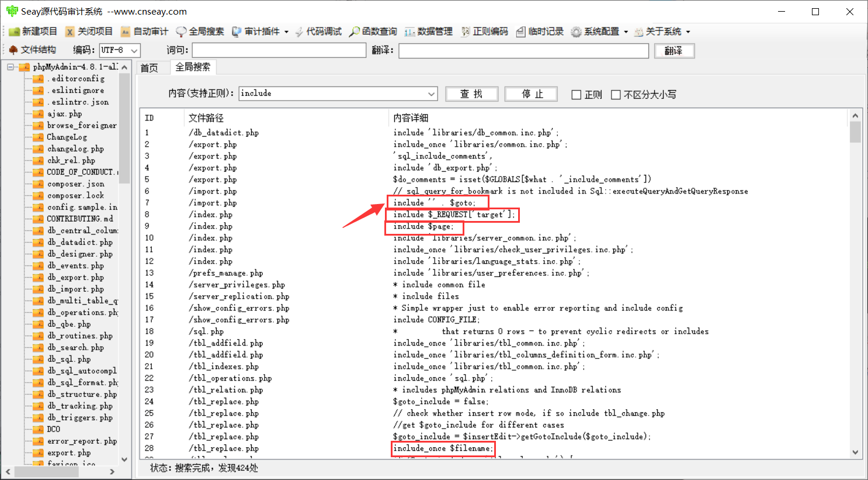Select result row 14 /server_privileges.php
Viewport: 868px width, 480px height.
[x=494, y=285]
